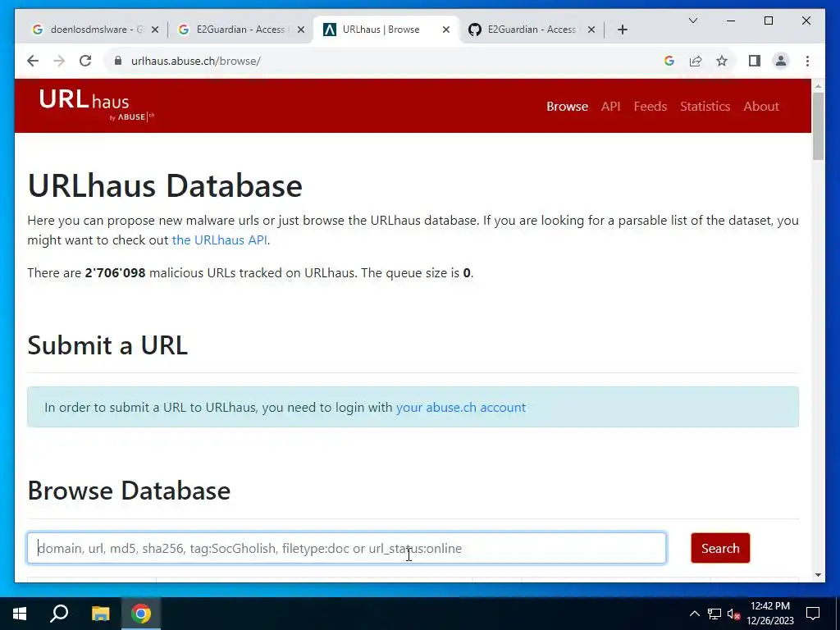The image size is (840, 630).
Task: Click the '2'706'098' URL count
Action: pyautogui.click(x=115, y=272)
